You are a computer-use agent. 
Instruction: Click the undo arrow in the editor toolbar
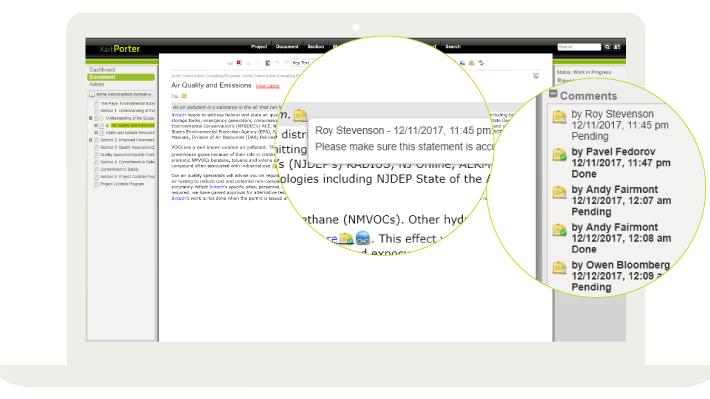click(277, 63)
